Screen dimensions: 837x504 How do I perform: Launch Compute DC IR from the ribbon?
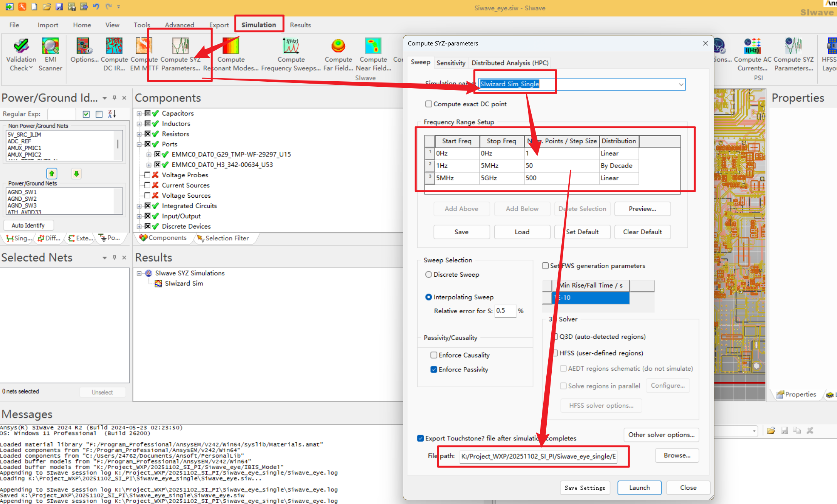pos(114,46)
